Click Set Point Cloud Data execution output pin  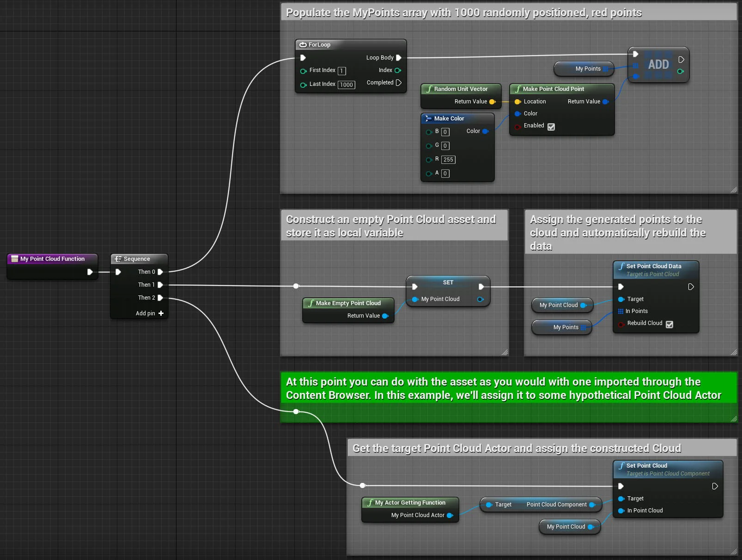pyautogui.click(x=691, y=287)
